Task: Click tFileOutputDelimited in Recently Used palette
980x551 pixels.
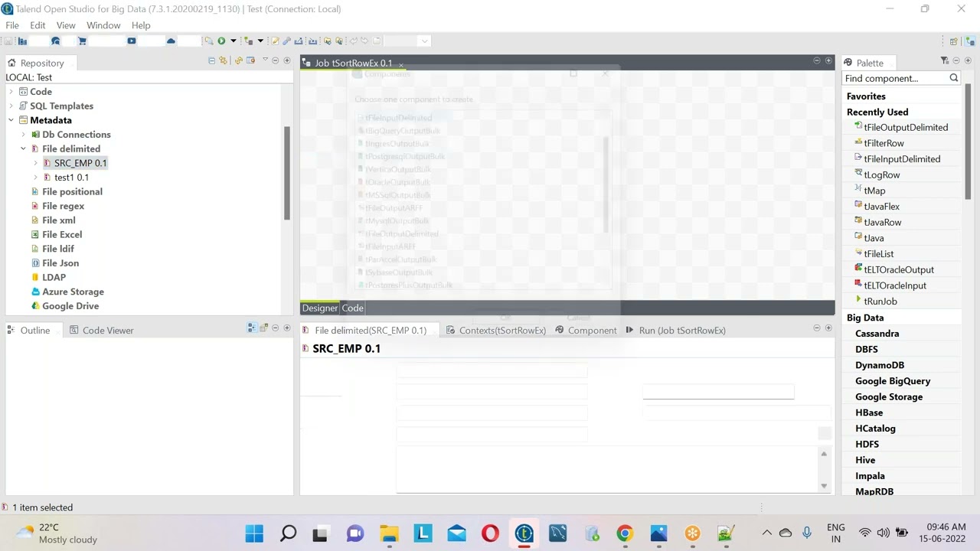Action: [906, 128]
